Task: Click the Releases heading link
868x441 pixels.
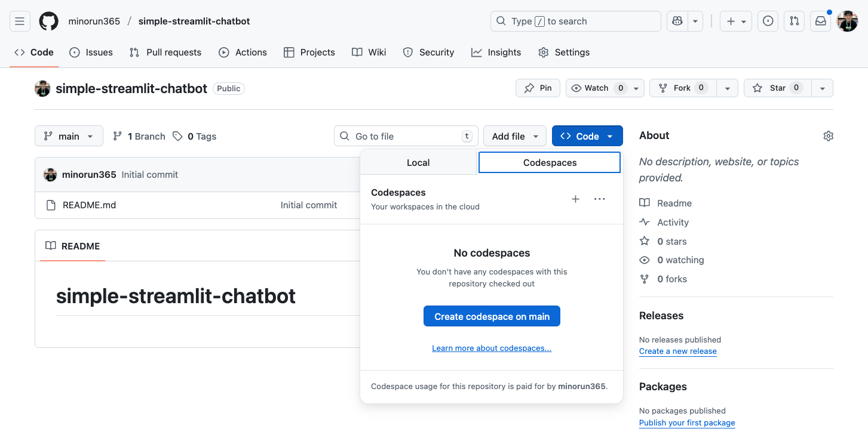Action: (x=661, y=316)
